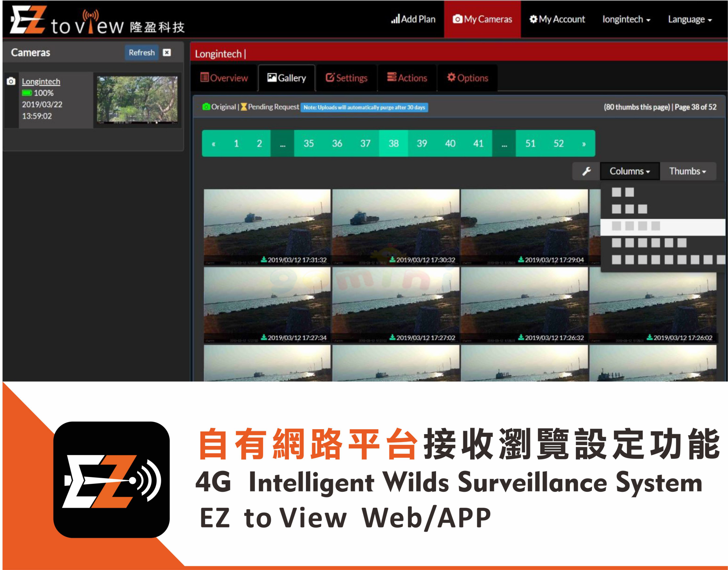Click the first gallery ellipsis after page 2
728x570 pixels.
tap(282, 143)
